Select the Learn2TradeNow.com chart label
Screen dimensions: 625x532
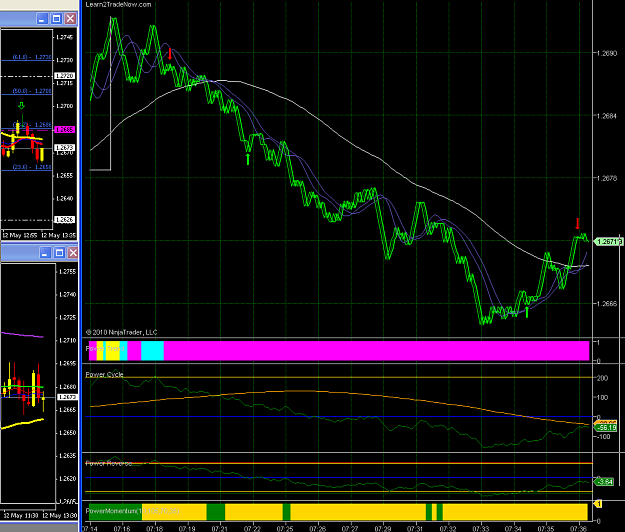[x=118, y=4]
